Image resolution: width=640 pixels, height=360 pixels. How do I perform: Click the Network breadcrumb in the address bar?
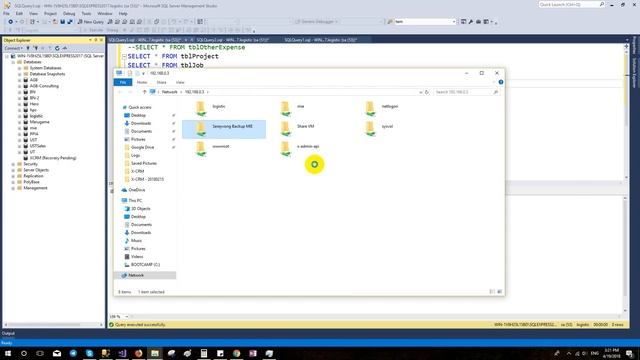tap(169, 92)
